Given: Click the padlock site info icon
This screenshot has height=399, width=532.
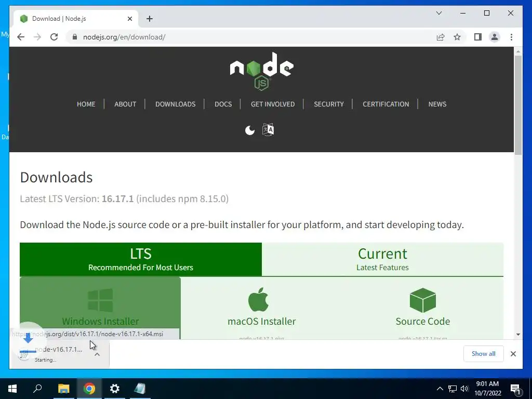Looking at the screenshot, I should (75, 37).
